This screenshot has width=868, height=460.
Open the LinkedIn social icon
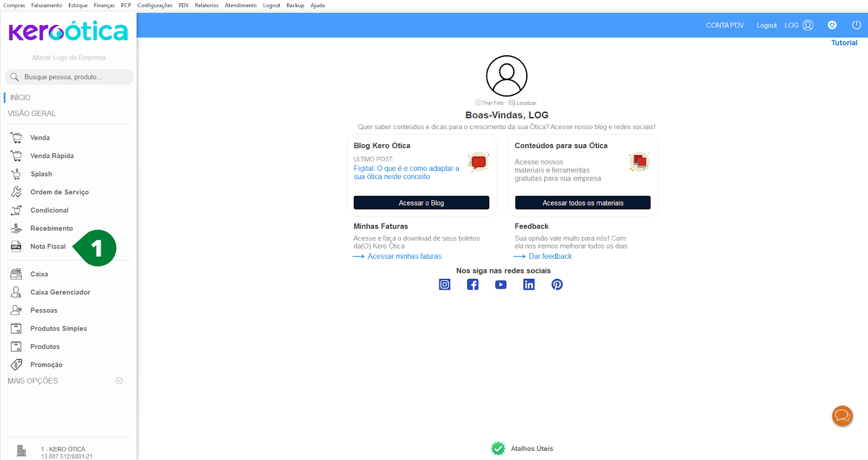tap(529, 284)
